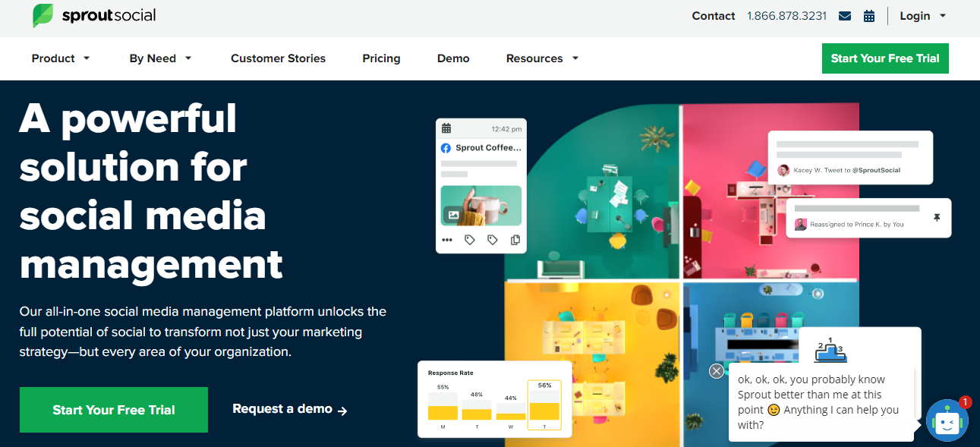980x447 pixels.
Task: Go to Customer Stories
Action: [278, 58]
